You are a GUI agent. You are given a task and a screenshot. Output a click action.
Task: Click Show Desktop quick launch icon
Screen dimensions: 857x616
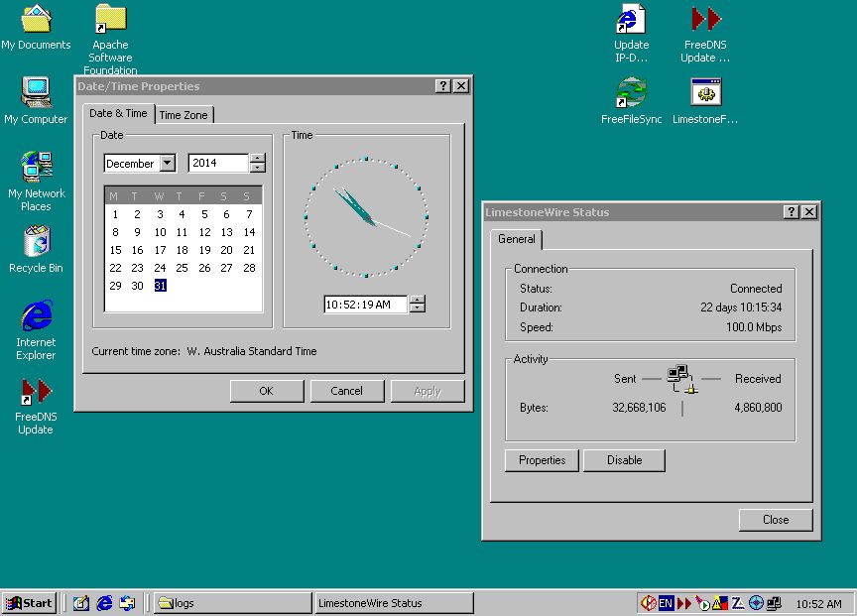(x=81, y=603)
